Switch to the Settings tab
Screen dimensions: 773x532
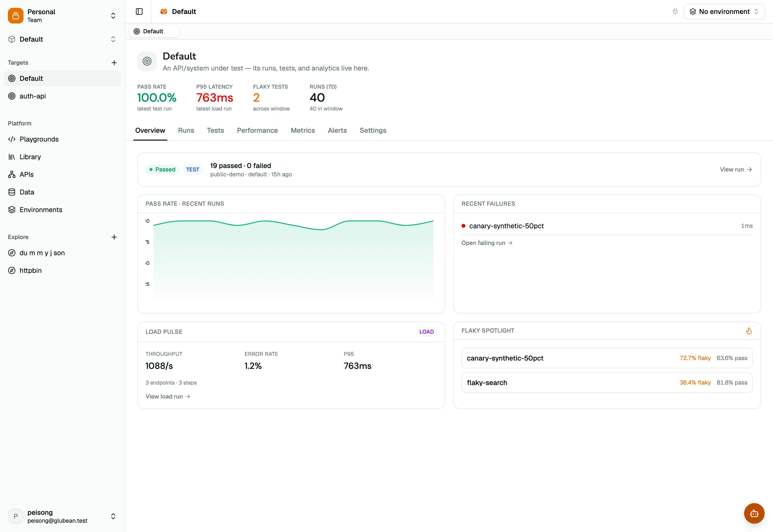373,130
